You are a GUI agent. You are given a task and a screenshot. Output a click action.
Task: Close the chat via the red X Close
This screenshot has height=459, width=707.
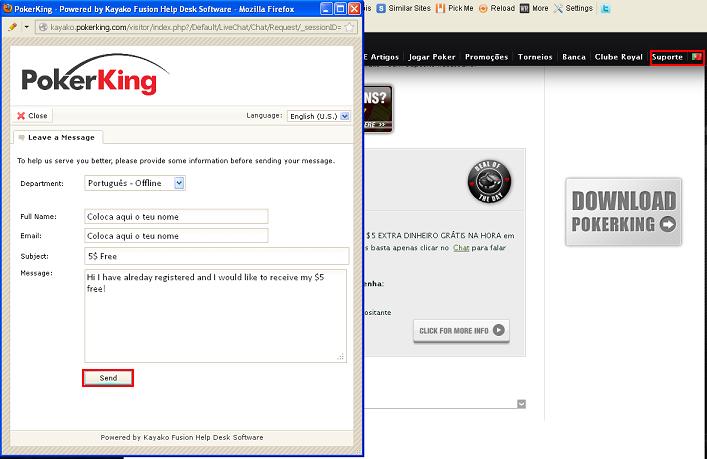point(32,116)
